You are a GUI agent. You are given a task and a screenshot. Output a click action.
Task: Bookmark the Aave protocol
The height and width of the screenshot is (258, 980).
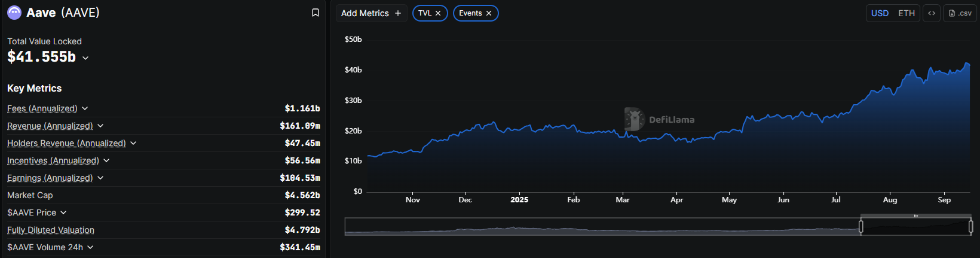point(316,13)
